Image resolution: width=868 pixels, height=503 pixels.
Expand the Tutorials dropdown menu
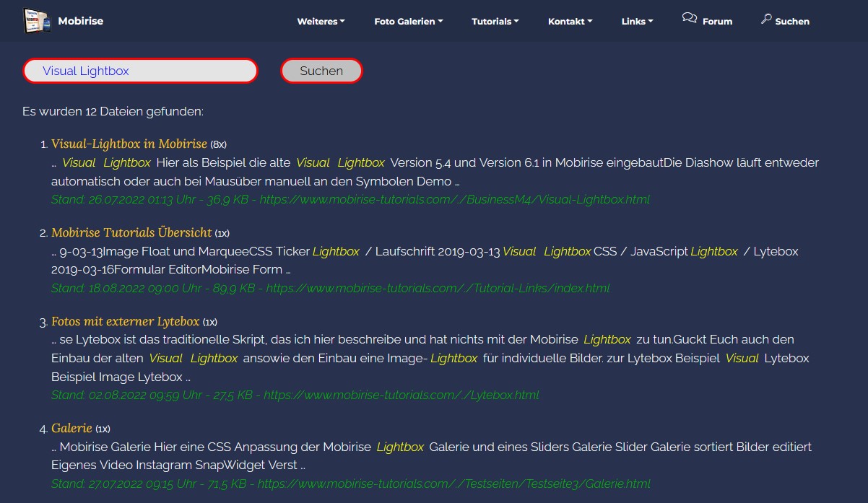(495, 22)
